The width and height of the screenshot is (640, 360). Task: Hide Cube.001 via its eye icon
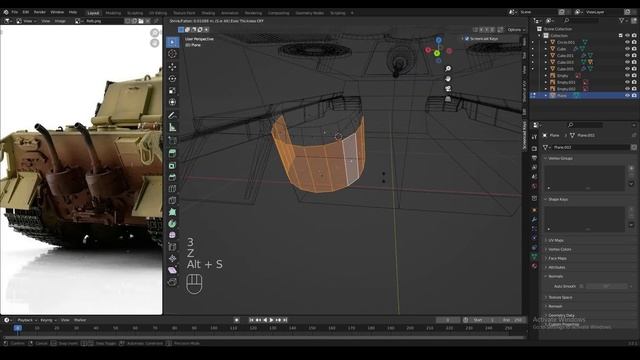tap(627, 56)
